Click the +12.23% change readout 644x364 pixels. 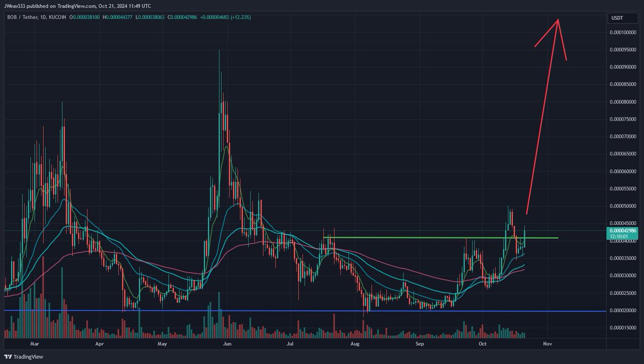click(241, 17)
